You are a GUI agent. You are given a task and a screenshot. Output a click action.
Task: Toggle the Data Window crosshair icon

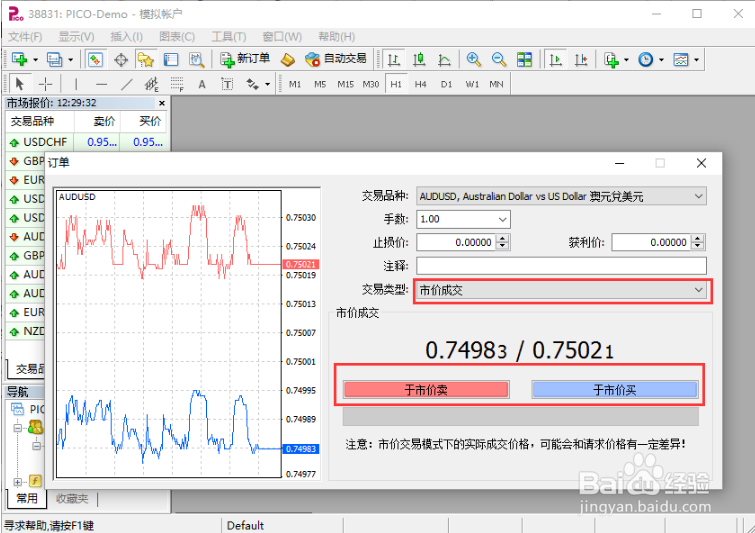121,60
